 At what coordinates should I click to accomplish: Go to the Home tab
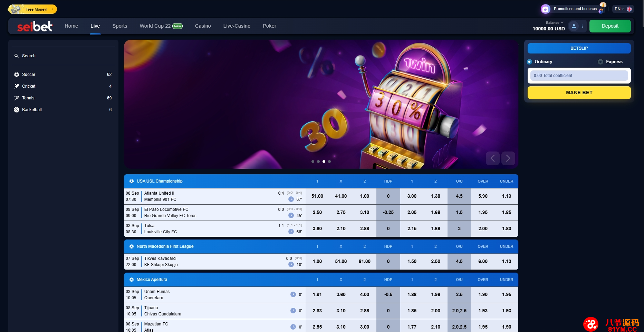pyautogui.click(x=71, y=26)
